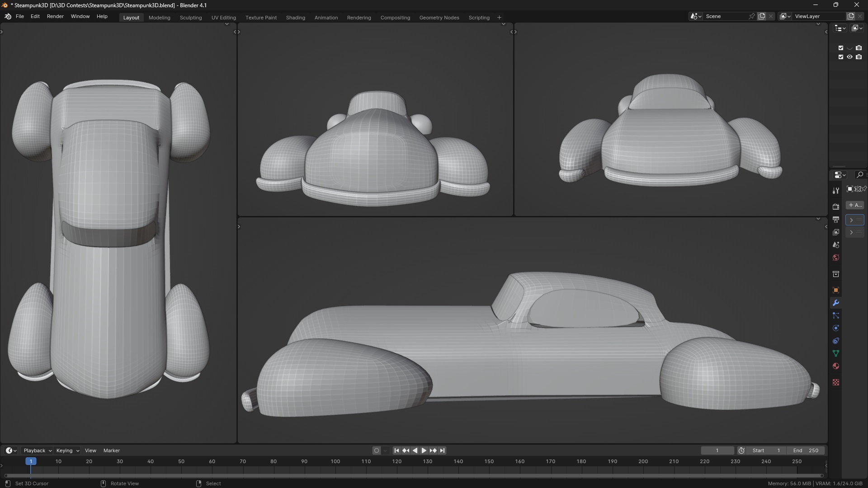
Task: Open the Particles properties tab
Action: pyautogui.click(x=835, y=315)
